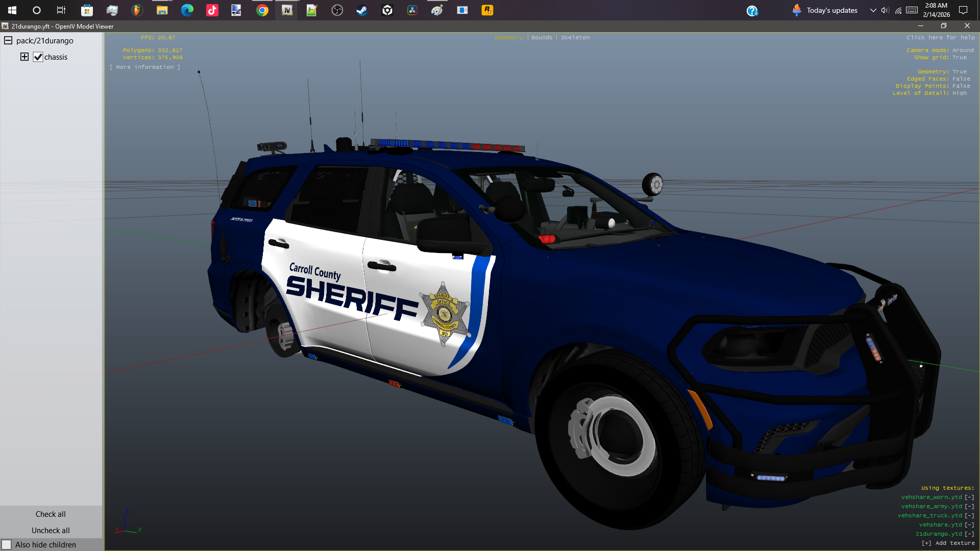The image size is (980, 551).
Task: Click the Microsoft Edge taskbar icon
Action: point(187,10)
